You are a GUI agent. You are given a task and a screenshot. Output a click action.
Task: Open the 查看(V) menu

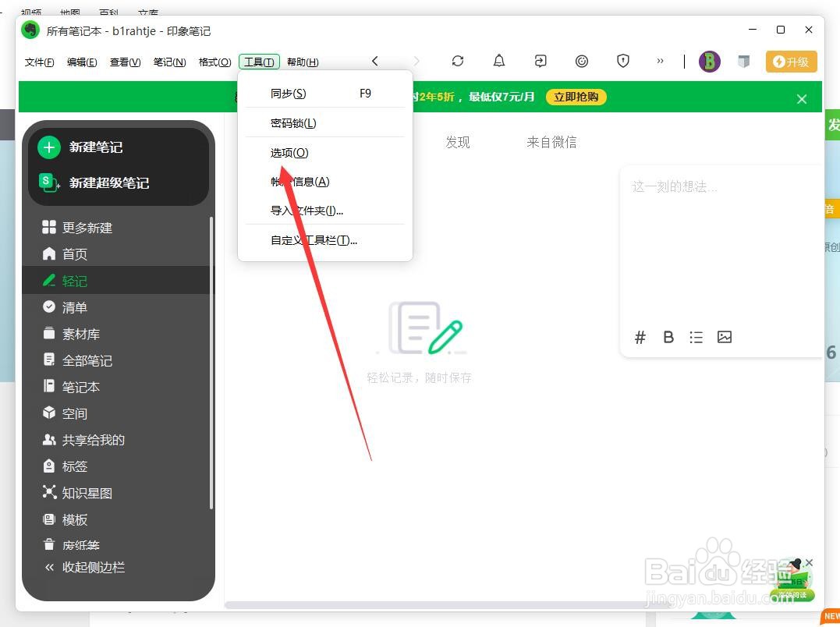pyautogui.click(x=125, y=62)
